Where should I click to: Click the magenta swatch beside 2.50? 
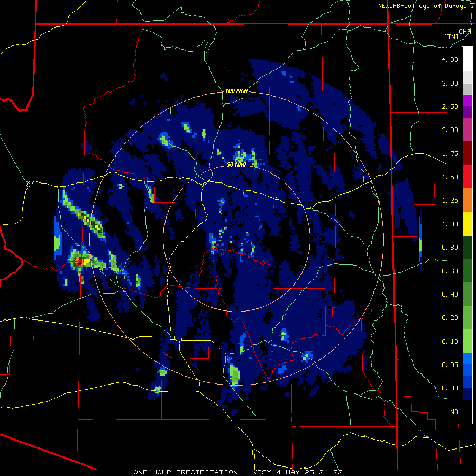pos(467,100)
